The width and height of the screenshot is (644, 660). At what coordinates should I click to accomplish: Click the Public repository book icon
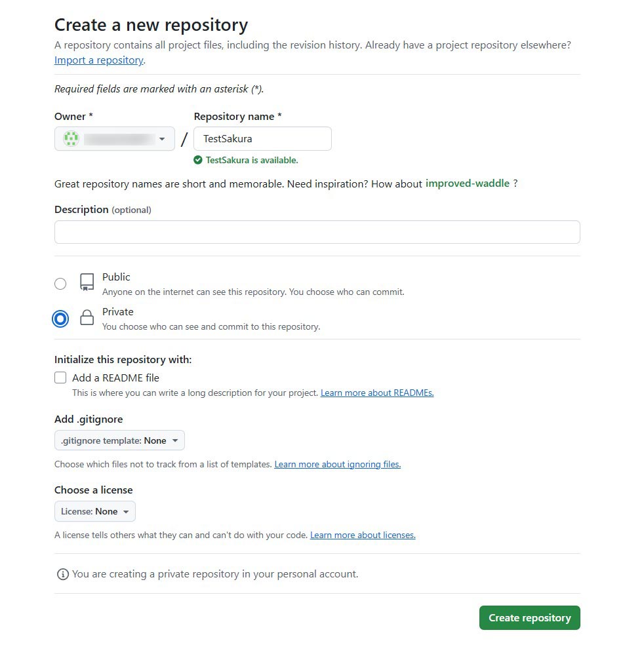pos(87,282)
